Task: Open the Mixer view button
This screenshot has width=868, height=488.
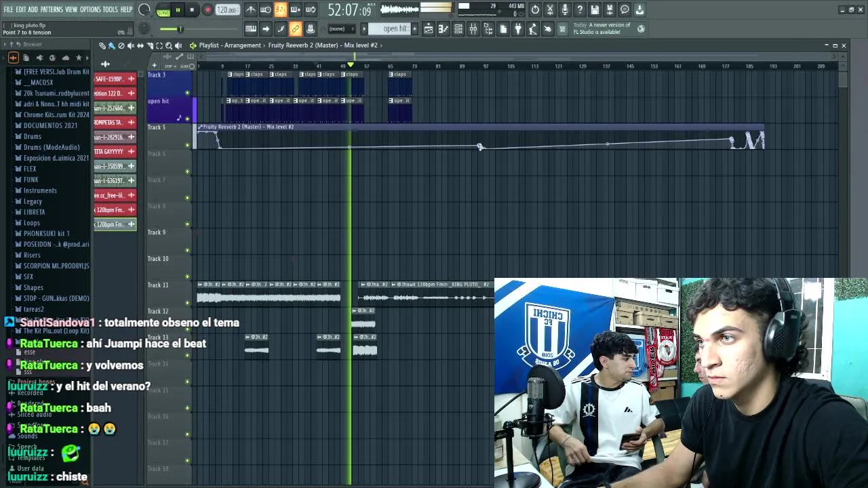Action: (473, 28)
